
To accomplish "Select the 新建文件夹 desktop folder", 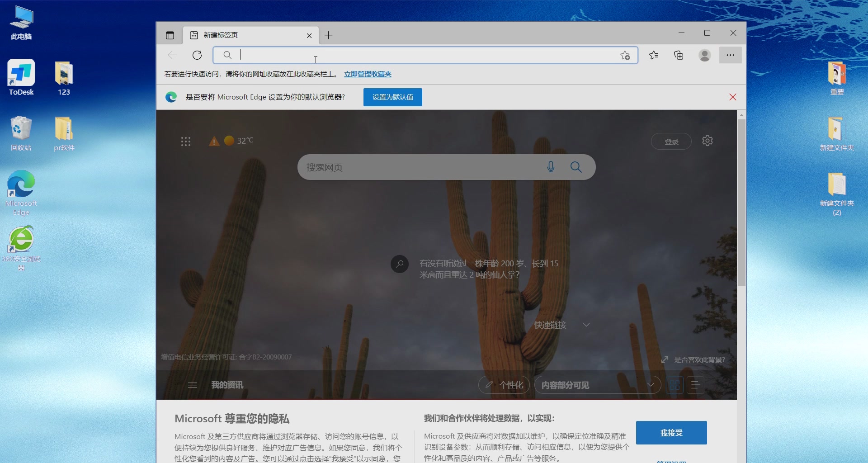I will 837,134.
